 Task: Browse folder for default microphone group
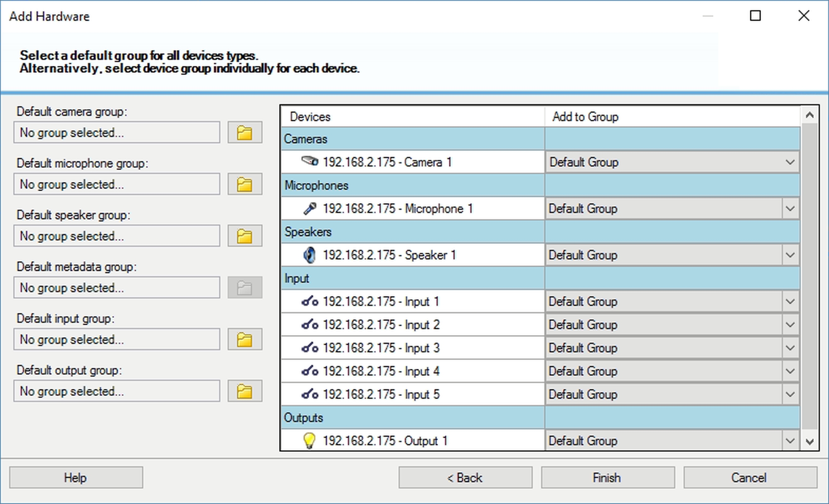coord(245,184)
